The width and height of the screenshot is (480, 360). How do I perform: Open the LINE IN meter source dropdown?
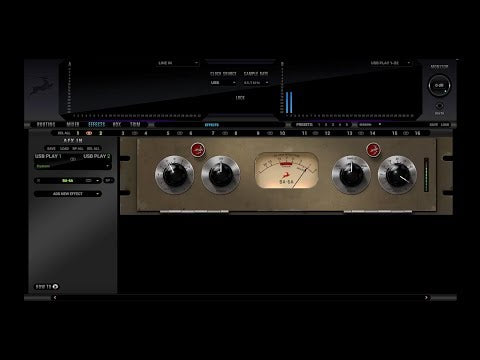pos(178,63)
